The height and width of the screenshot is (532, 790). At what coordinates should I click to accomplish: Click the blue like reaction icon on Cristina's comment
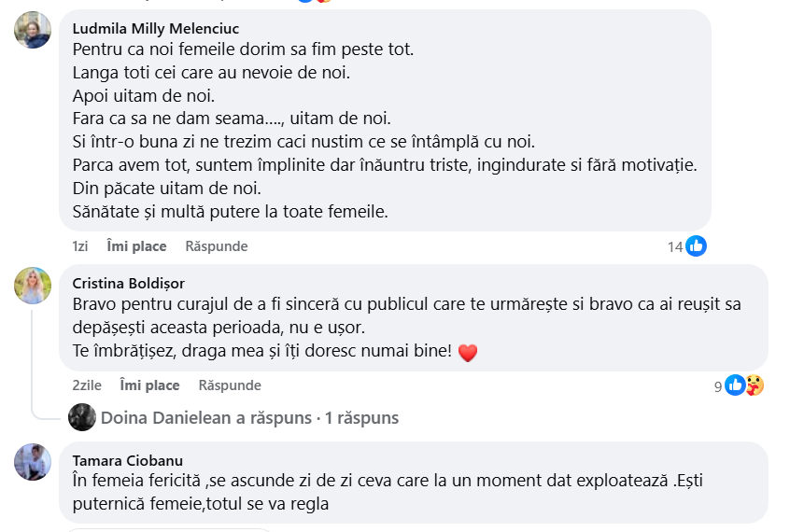(x=735, y=385)
